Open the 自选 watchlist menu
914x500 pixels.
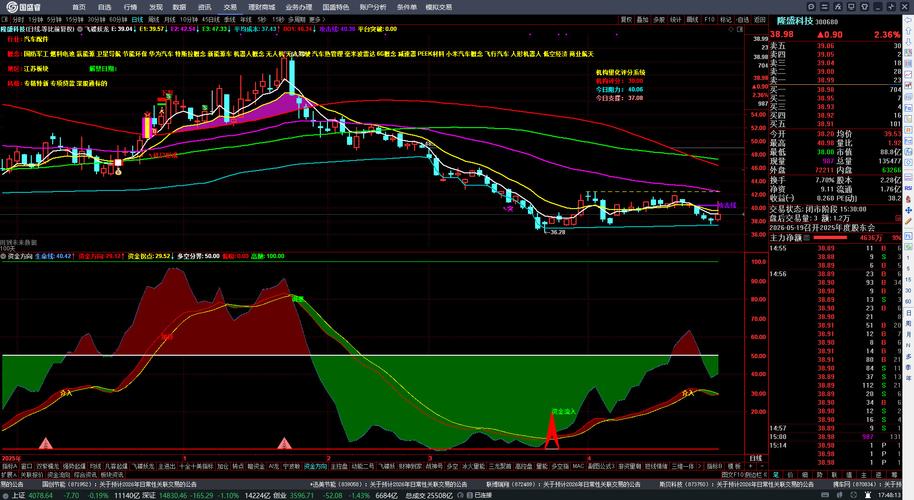(x=104, y=7)
